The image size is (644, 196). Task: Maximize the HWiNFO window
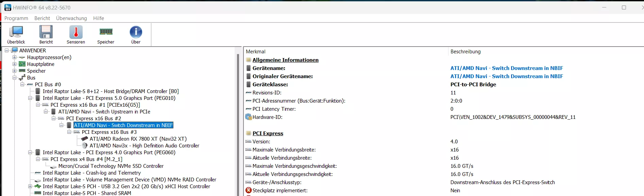pyautogui.click(x=624, y=7)
